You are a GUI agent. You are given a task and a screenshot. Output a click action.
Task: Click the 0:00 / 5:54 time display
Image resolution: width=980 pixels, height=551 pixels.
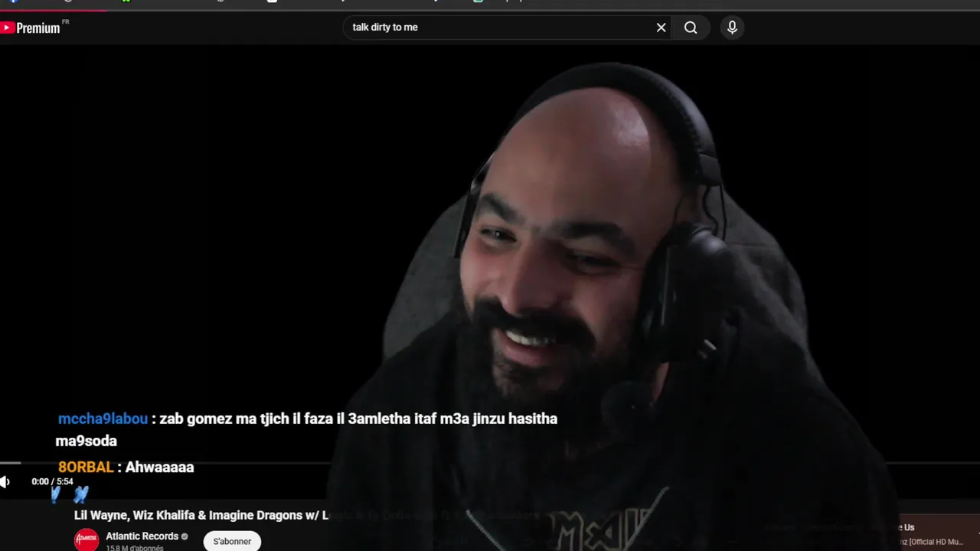tap(52, 481)
